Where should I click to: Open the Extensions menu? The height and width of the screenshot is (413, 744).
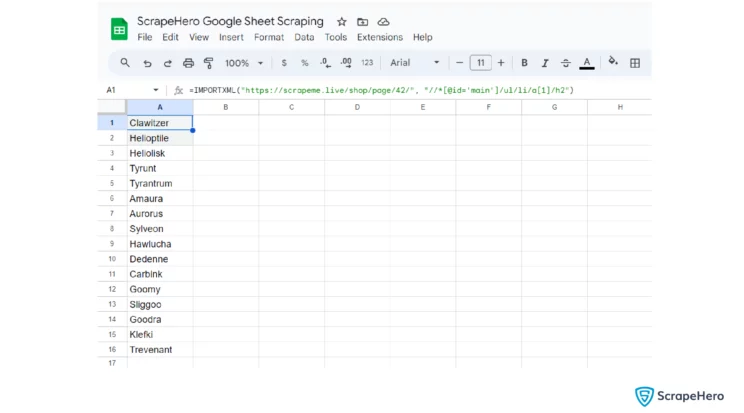point(380,37)
